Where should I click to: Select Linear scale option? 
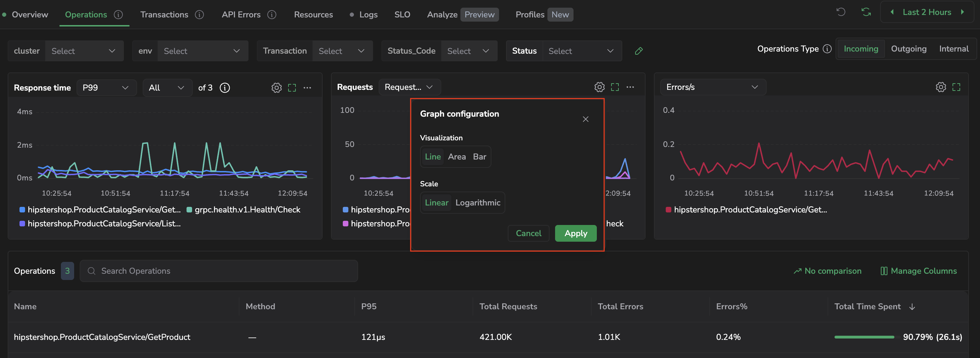(436, 203)
